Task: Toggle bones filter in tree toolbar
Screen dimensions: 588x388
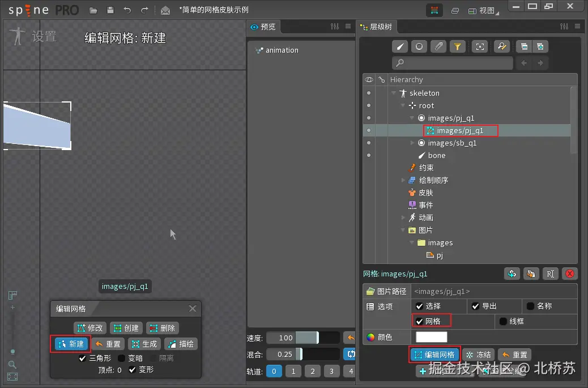Action: (x=400, y=46)
